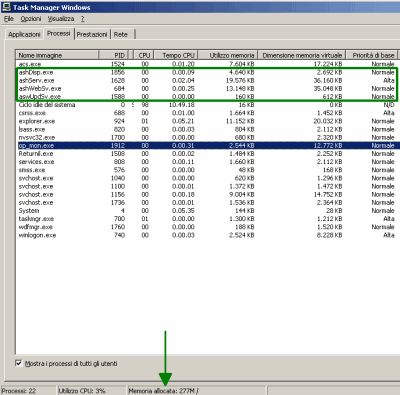The width and height of the screenshot is (400, 395).
Task: Select the nvsvc32.exe process
Action: (207, 137)
